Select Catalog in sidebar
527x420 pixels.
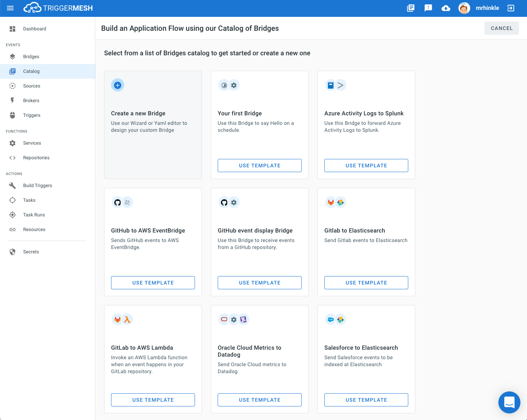point(48,71)
